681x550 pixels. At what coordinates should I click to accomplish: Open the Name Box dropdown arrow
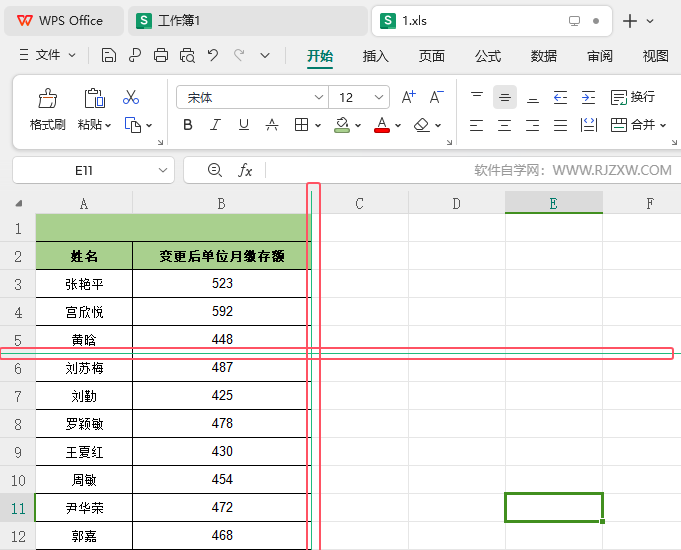(x=163, y=170)
